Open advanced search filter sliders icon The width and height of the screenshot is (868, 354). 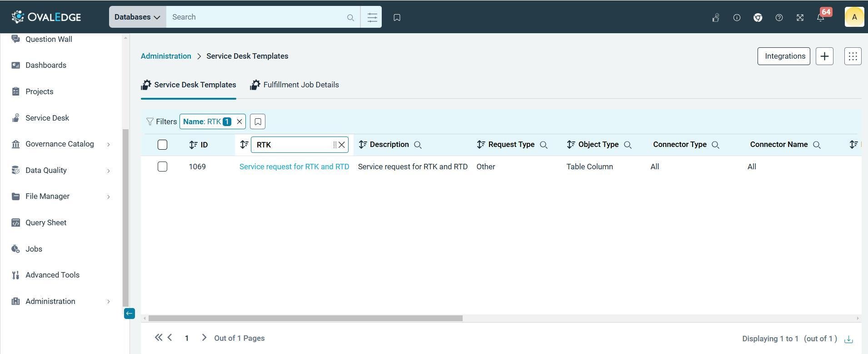point(372,17)
